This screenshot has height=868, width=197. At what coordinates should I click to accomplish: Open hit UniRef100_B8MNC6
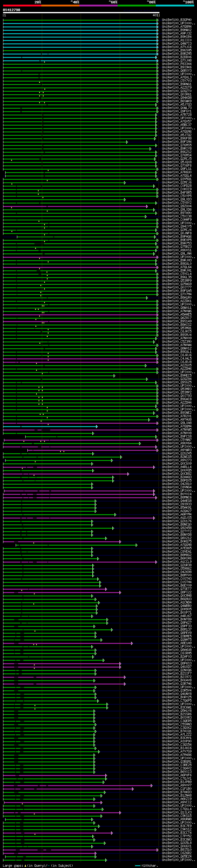tap(177, 497)
